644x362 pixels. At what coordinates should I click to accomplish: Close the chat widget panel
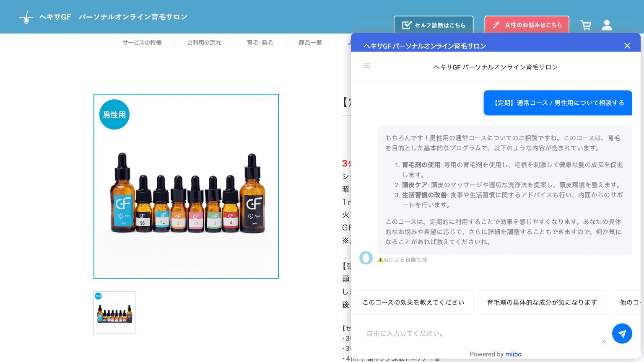[x=627, y=46]
